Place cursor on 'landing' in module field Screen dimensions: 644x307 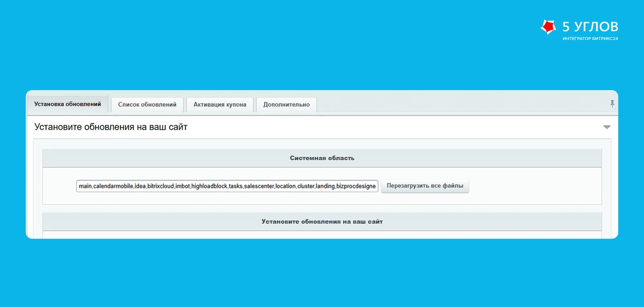pyautogui.click(x=325, y=186)
